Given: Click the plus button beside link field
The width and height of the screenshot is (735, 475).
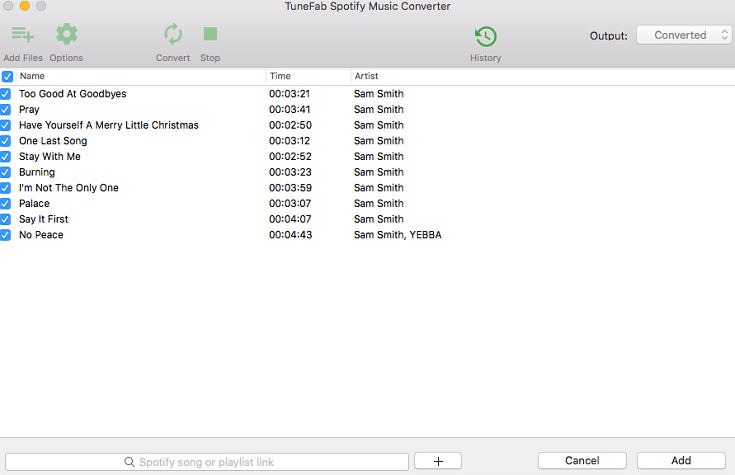Looking at the screenshot, I should pos(438,461).
